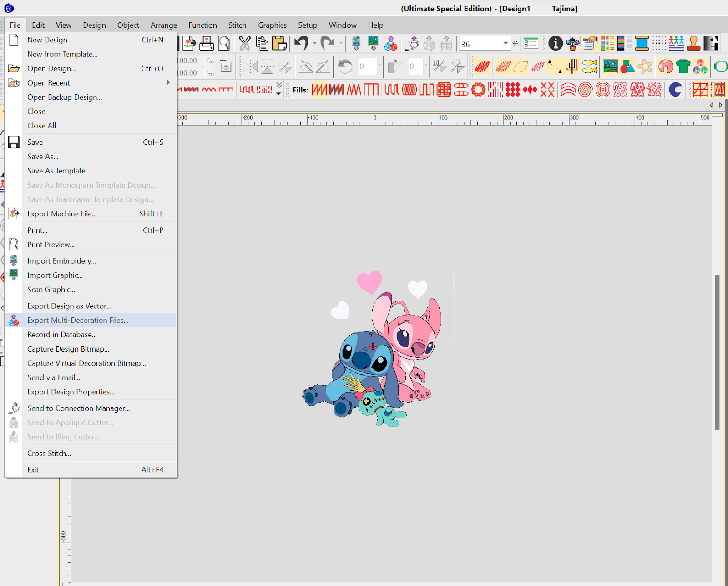This screenshot has width=728, height=586.
Task: Open the Undo history dropdown arrow
Action: point(314,44)
